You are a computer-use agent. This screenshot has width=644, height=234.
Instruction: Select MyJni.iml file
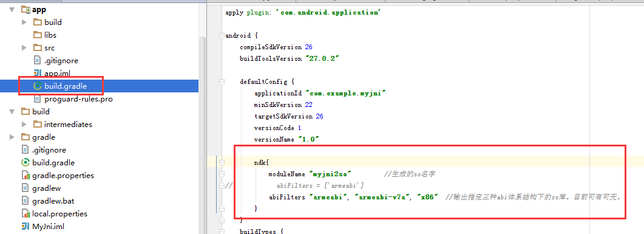tap(49, 227)
